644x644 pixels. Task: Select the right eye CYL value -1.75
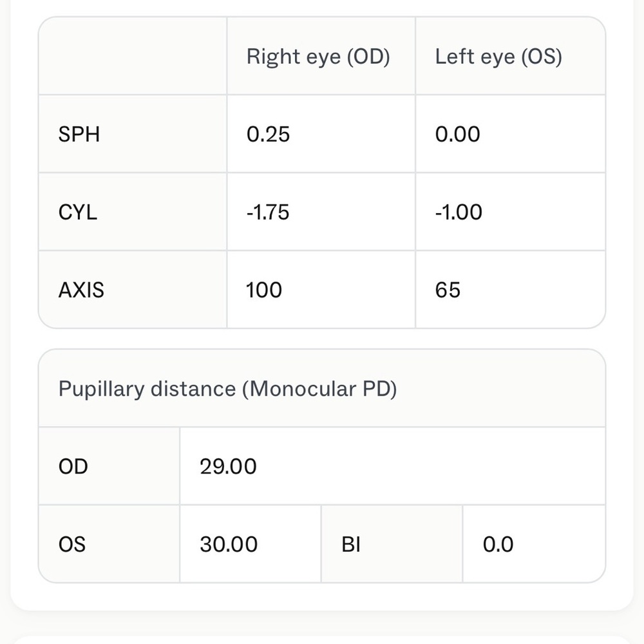coord(268,212)
